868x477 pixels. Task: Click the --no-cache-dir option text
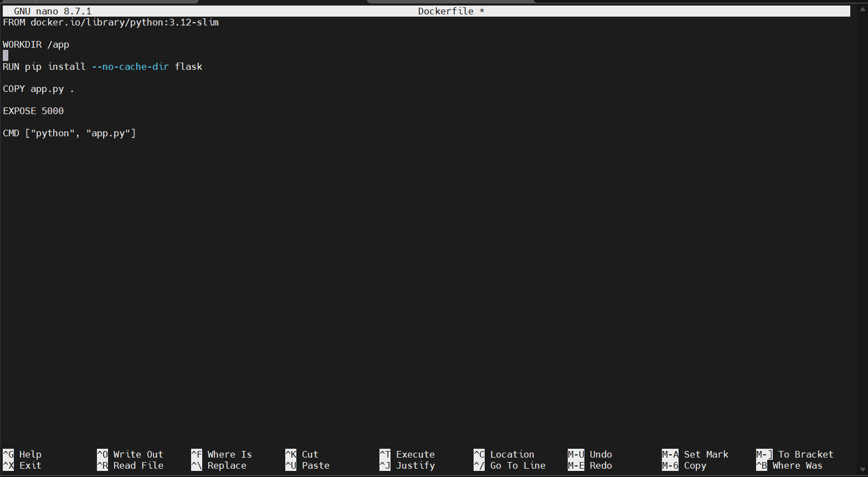(130, 66)
